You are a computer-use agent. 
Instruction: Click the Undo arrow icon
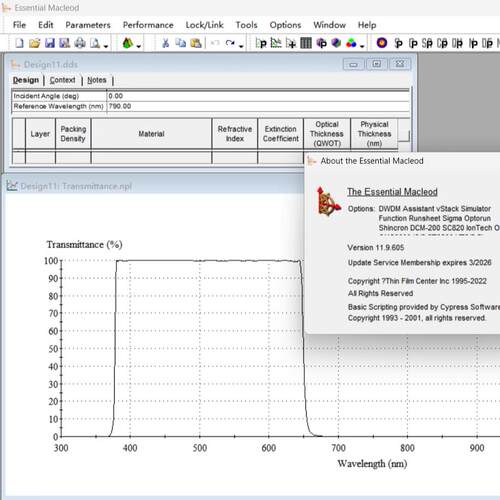tap(215, 43)
